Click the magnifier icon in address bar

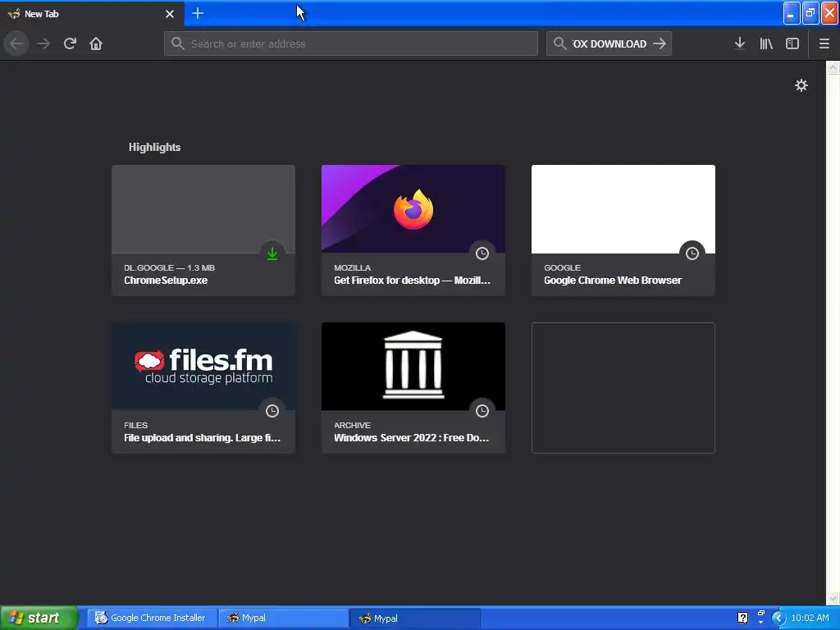178,43
